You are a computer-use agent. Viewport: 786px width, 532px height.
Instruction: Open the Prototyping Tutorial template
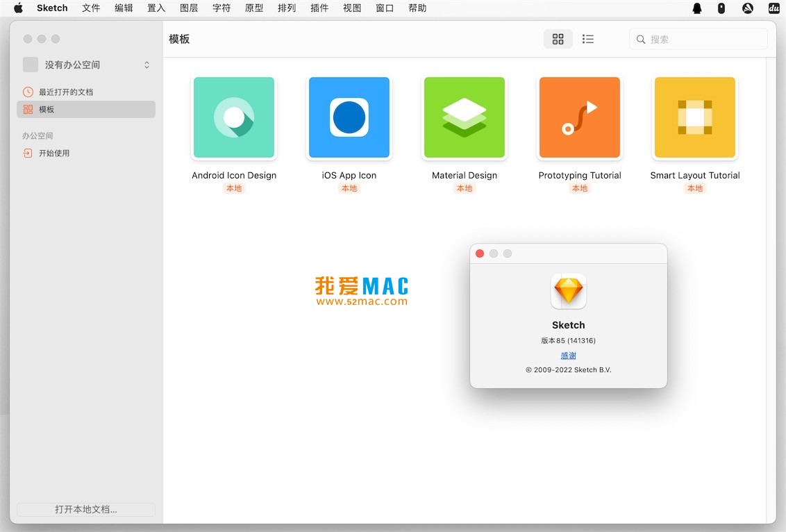click(x=579, y=117)
